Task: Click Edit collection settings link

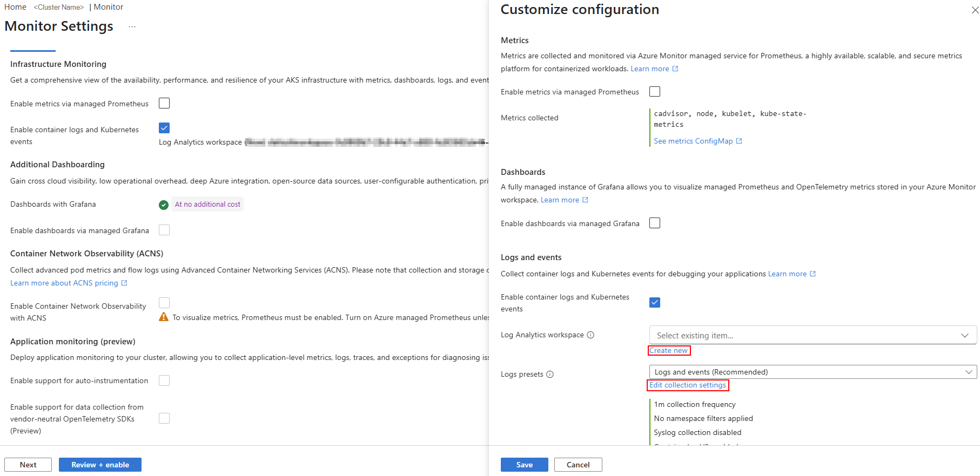Action: [688, 385]
